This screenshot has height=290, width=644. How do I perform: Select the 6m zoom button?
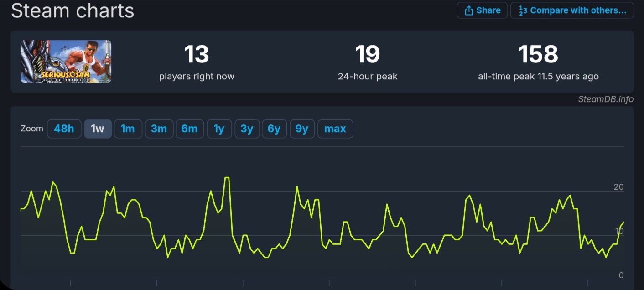coord(190,129)
